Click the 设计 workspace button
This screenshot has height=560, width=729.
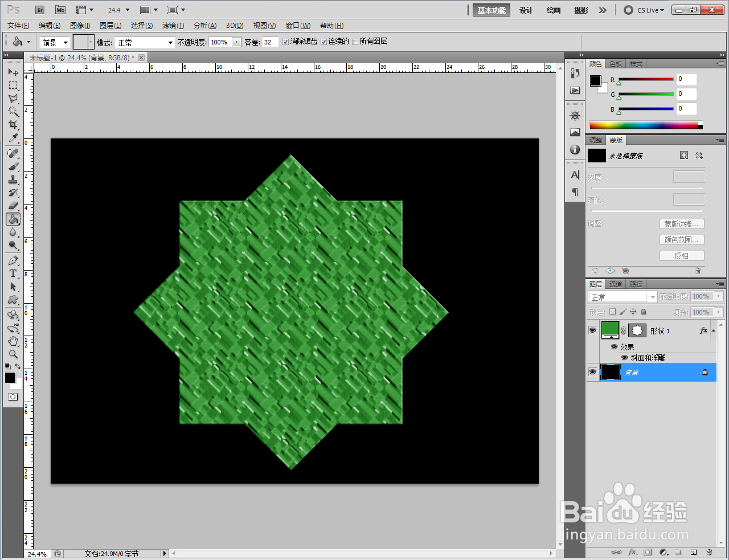click(x=526, y=10)
